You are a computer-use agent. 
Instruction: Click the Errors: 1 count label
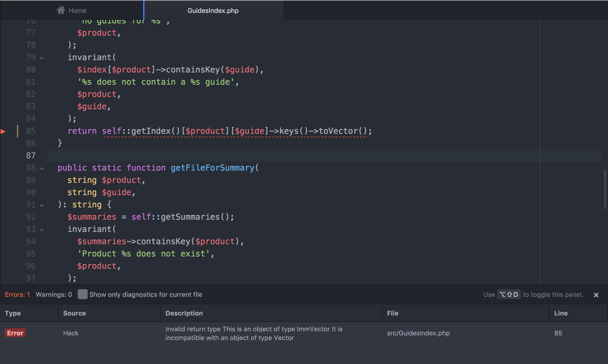click(18, 294)
